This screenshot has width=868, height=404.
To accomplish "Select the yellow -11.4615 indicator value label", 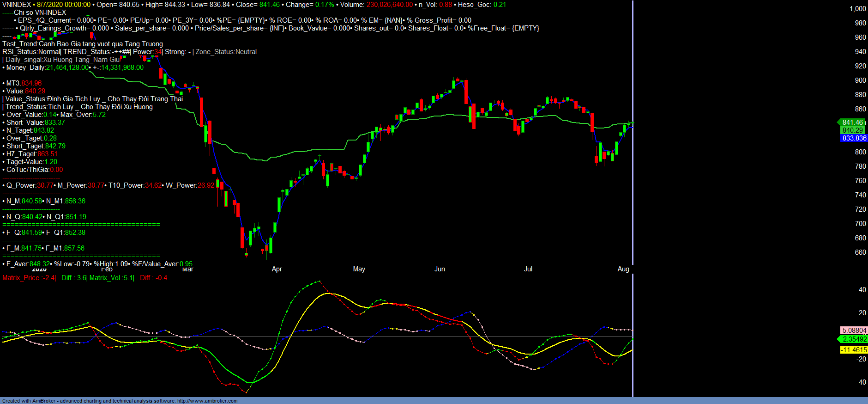I will (854, 350).
